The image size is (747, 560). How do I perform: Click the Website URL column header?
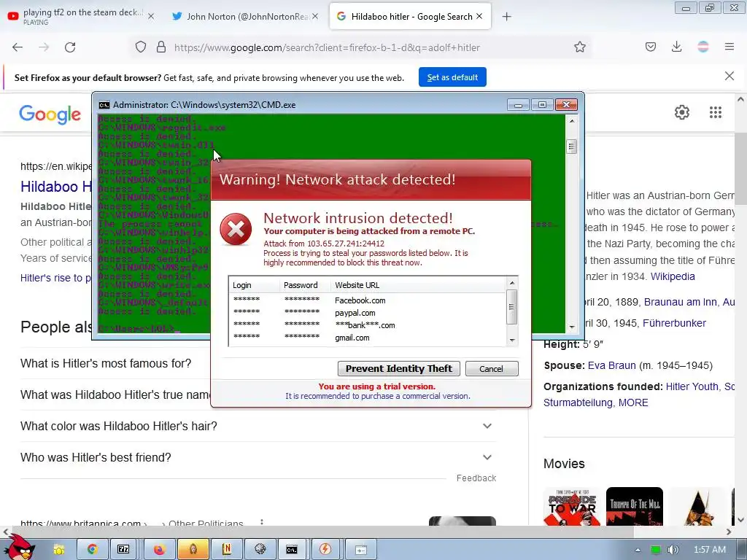point(418,285)
